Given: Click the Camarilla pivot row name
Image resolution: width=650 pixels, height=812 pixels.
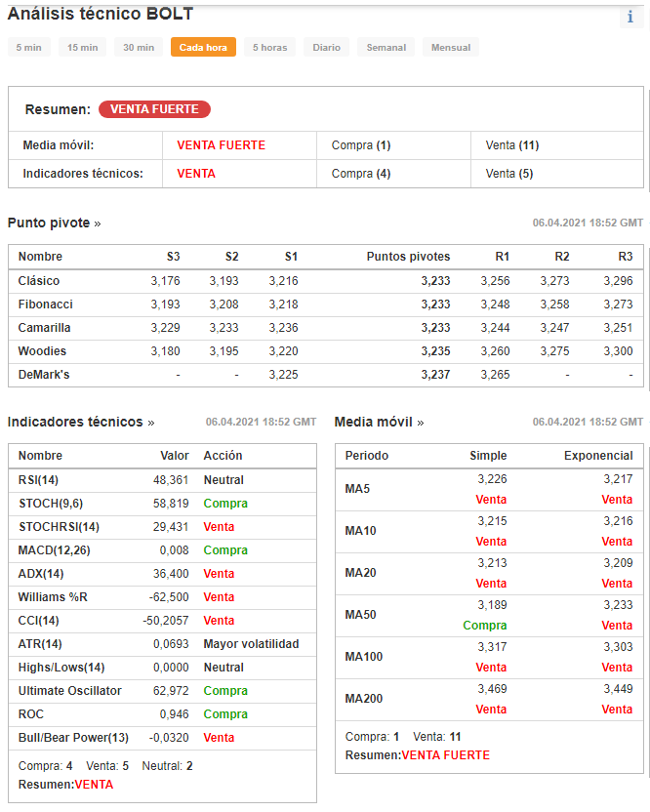Looking at the screenshot, I should coord(44,328).
